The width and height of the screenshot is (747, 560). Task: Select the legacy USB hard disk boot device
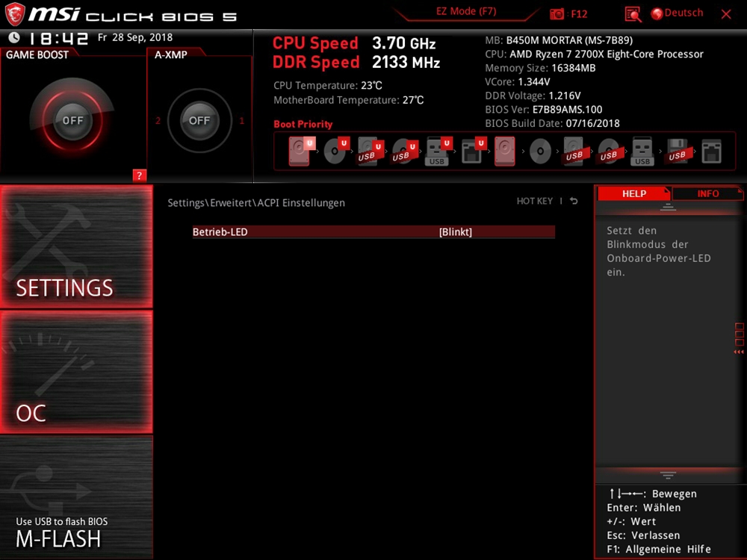pos(574,152)
